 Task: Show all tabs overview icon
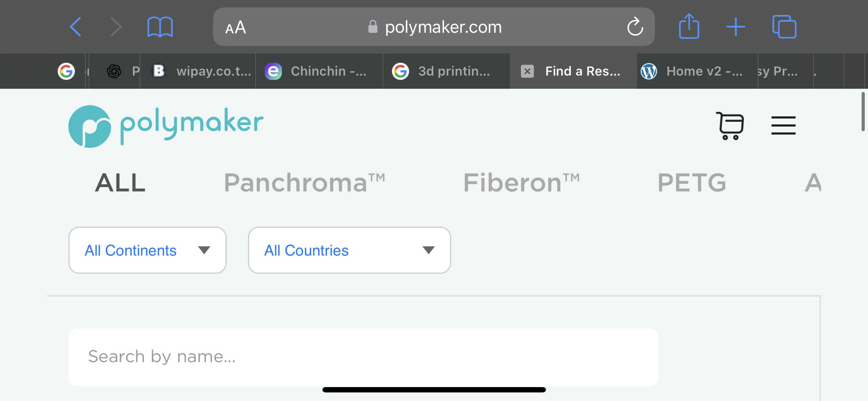[784, 27]
